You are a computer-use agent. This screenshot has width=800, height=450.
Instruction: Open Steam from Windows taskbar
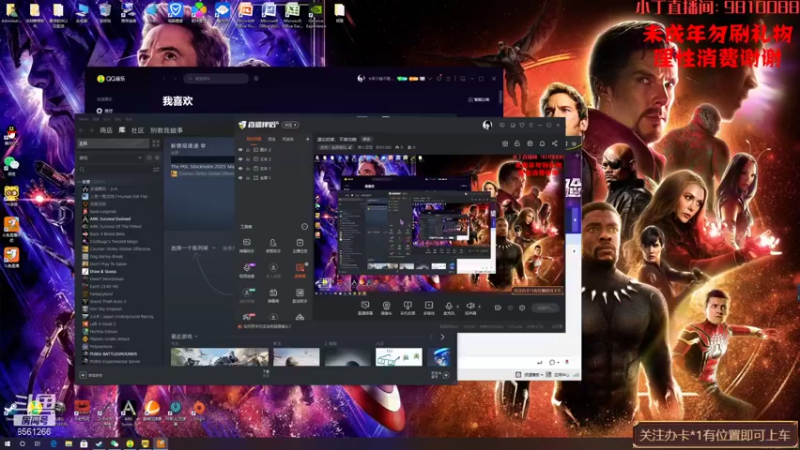pos(99,444)
